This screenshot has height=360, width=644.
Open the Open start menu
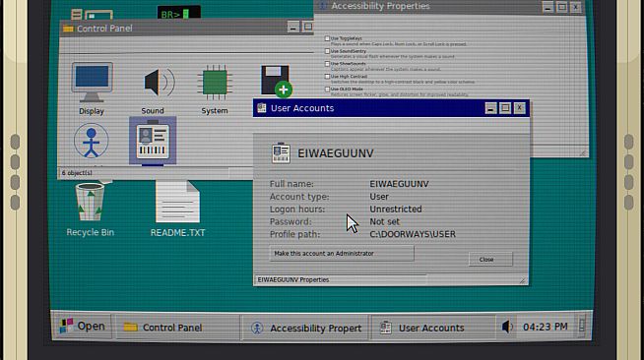pyautogui.click(x=82, y=327)
